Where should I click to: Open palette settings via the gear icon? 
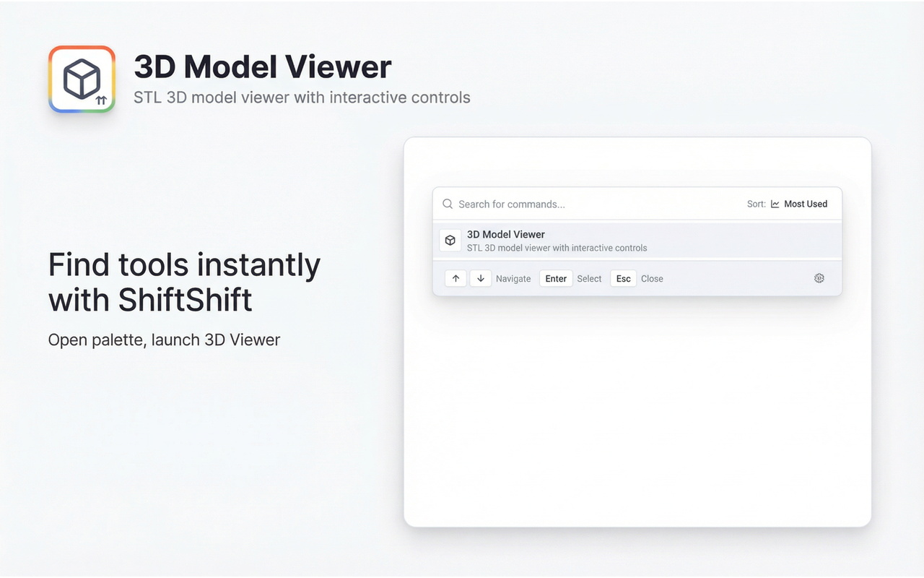point(819,278)
